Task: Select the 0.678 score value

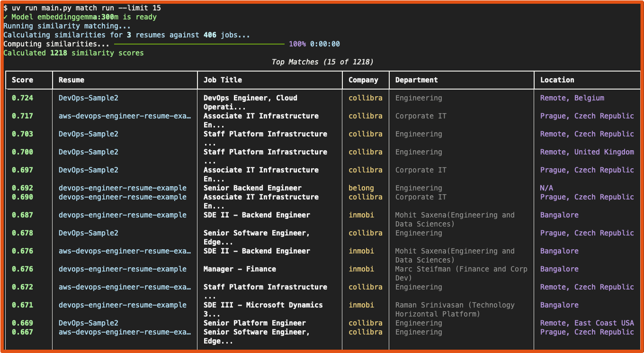Action: click(22, 233)
